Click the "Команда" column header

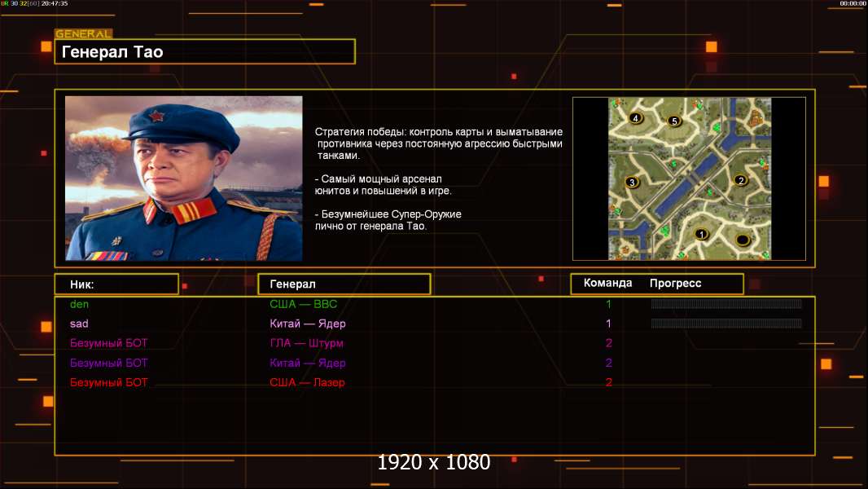(607, 283)
